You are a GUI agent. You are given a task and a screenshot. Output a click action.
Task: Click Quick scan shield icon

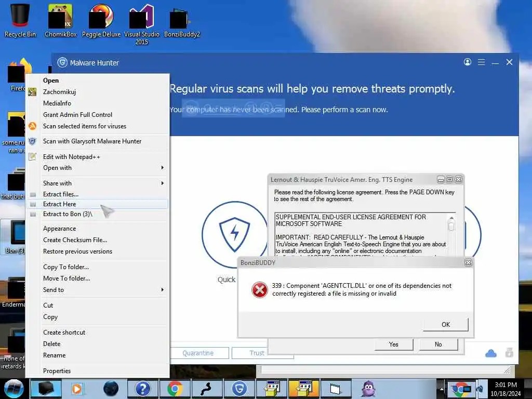(x=235, y=234)
